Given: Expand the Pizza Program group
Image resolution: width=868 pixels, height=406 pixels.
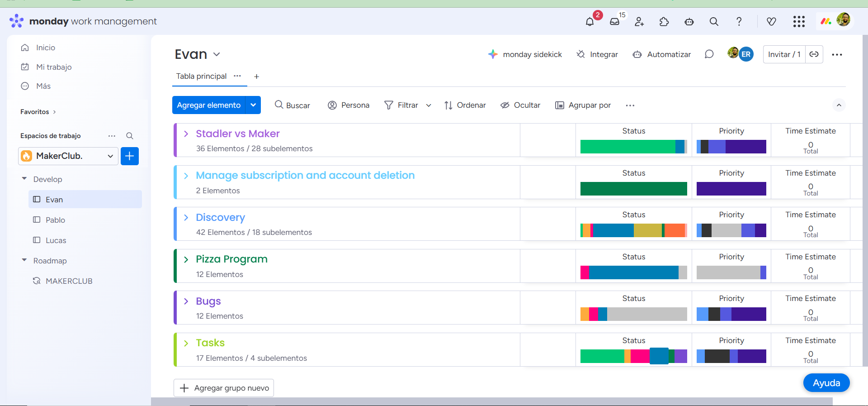Looking at the screenshot, I should [186, 259].
